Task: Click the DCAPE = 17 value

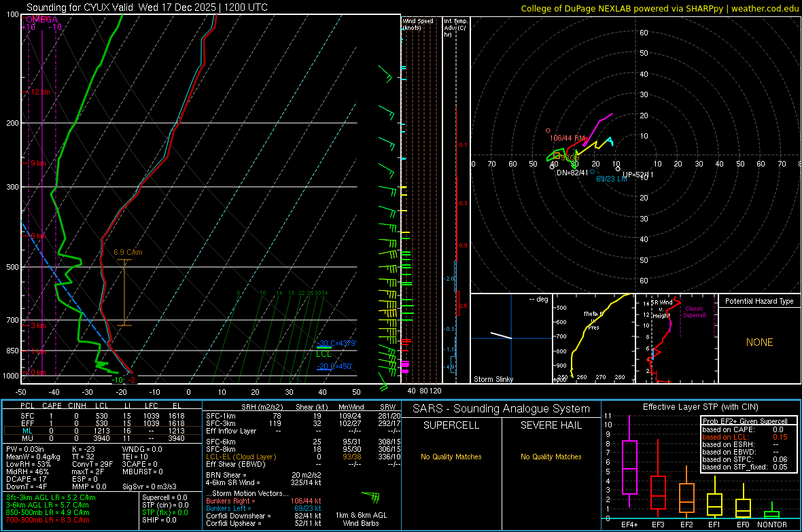Action: [x=26, y=479]
